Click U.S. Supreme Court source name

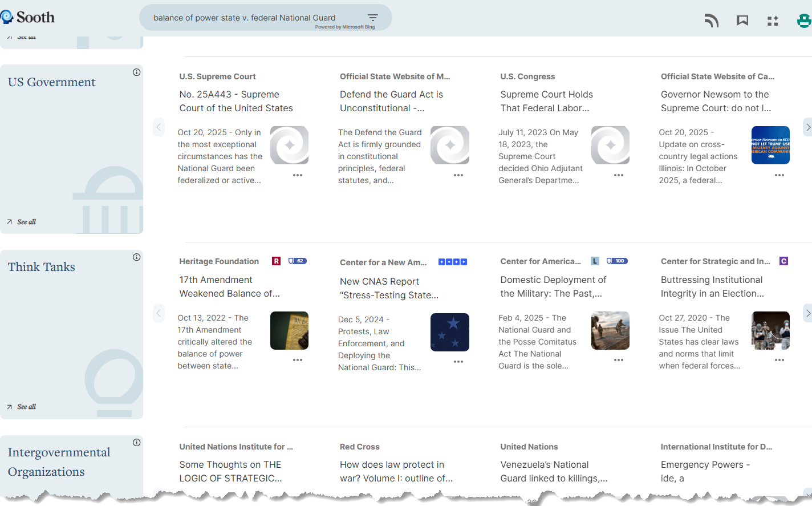point(217,76)
